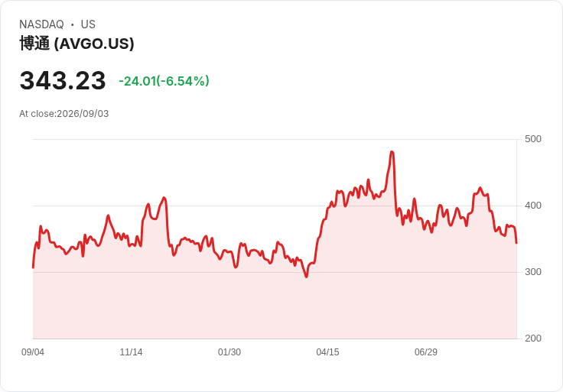Click the 400 y-axis price label
Viewport: 563px width, 392px height.
click(533, 206)
